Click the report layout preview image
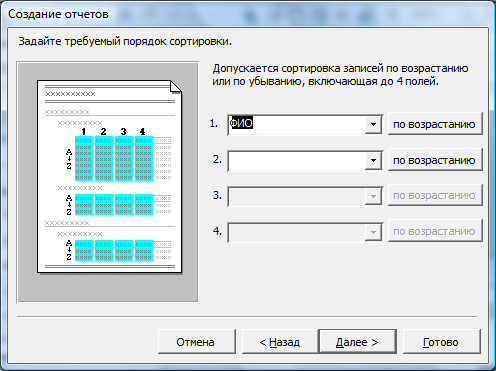The width and height of the screenshot is (496, 371). click(107, 182)
